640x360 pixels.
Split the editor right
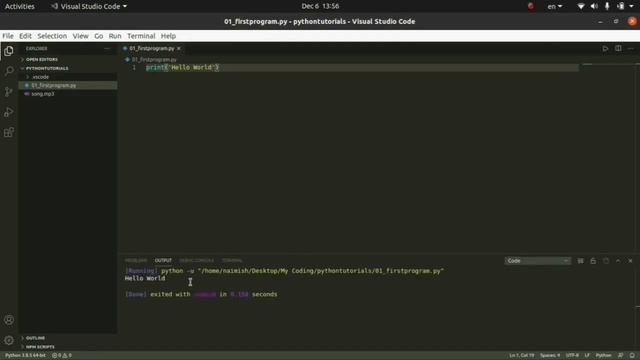618,49
